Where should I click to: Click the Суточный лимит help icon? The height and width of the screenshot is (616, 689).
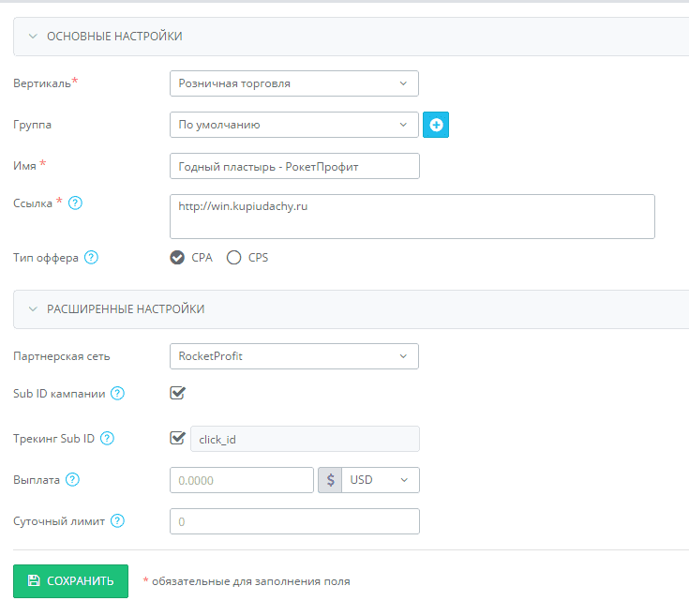[x=117, y=521]
